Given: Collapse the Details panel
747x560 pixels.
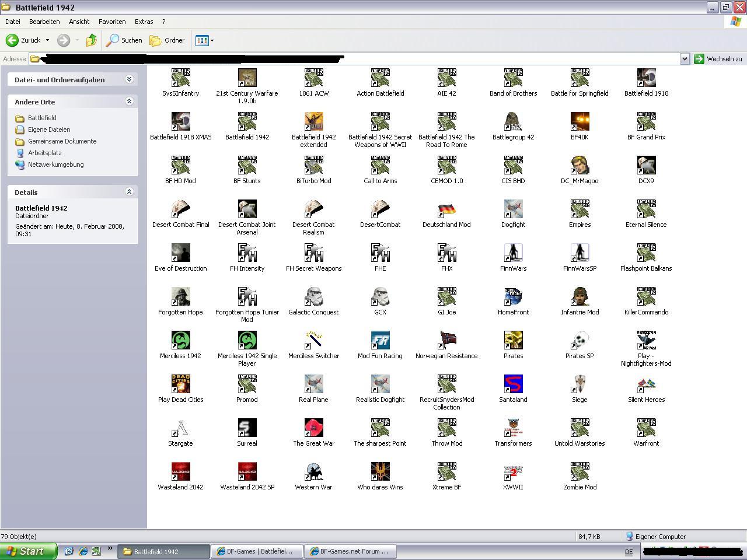Looking at the screenshot, I should [x=130, y=192].
